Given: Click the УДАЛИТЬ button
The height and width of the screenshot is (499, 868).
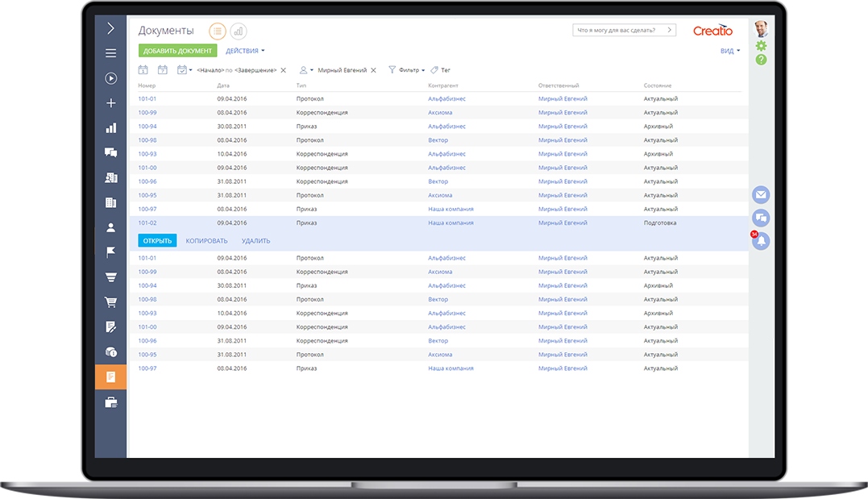Looking at the screenshot, I should pos(255,241).
